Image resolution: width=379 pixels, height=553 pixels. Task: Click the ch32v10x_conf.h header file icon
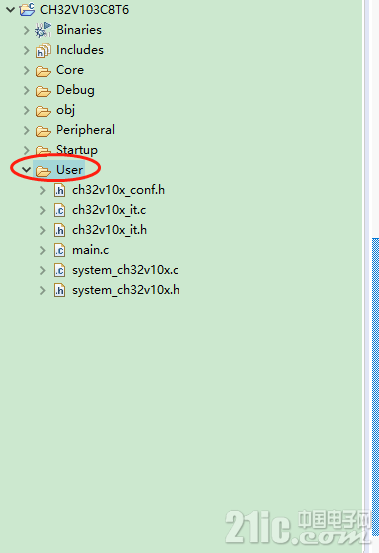[x=59, y=190]
